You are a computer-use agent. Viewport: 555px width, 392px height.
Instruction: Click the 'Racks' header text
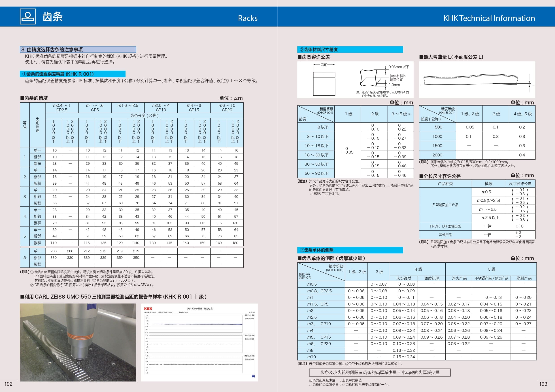click(248, 18)
